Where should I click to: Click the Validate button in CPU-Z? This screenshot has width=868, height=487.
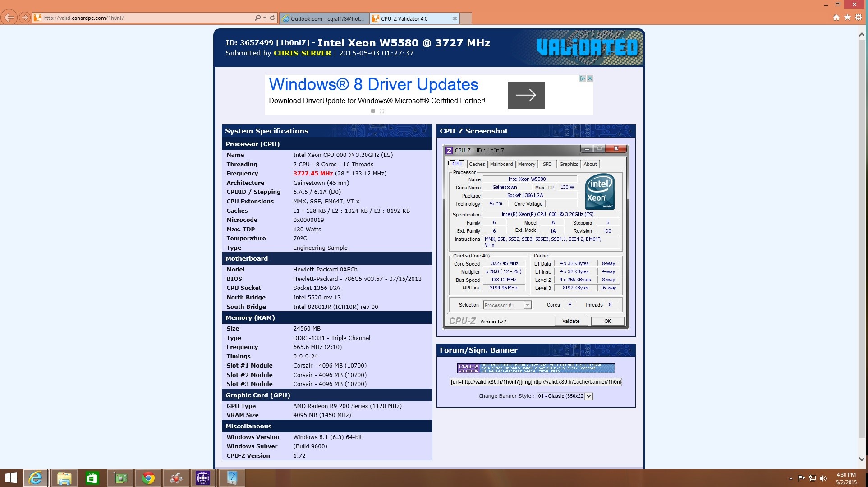(571, 321)
